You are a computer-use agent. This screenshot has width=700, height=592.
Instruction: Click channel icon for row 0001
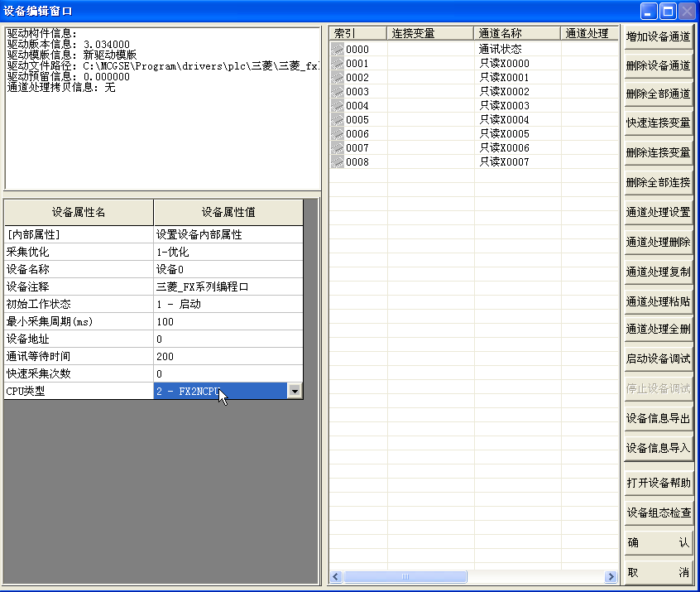[x=337, y=64]
